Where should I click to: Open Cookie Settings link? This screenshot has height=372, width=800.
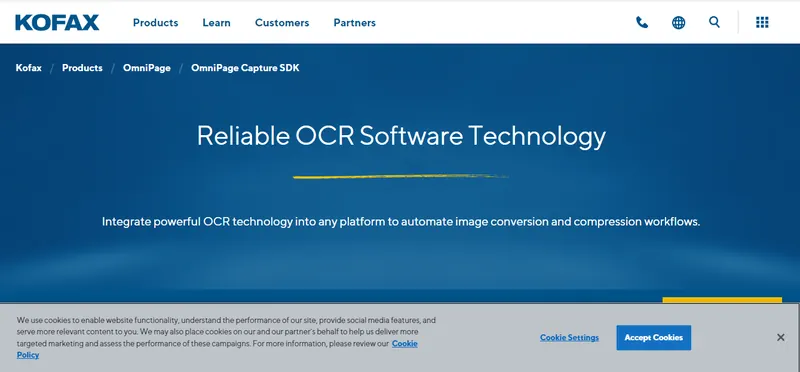point(569,338)
